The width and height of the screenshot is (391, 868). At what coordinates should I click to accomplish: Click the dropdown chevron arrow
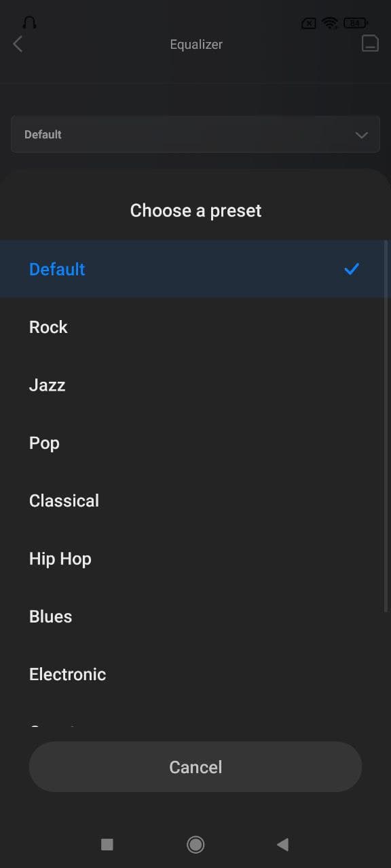click(x=362, y=135)
